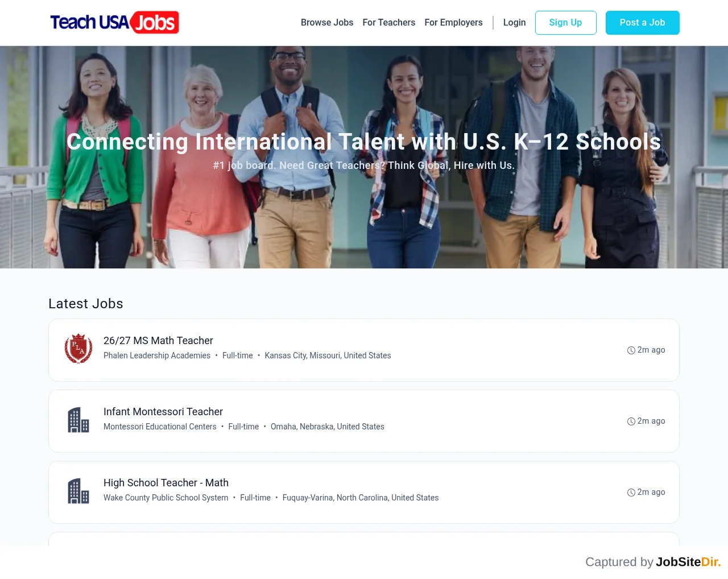Image resolution: width=728 pixels, height=579 pixels.
Task: Click the Connecting International Talent headline
Action: [x=364, y=142]
